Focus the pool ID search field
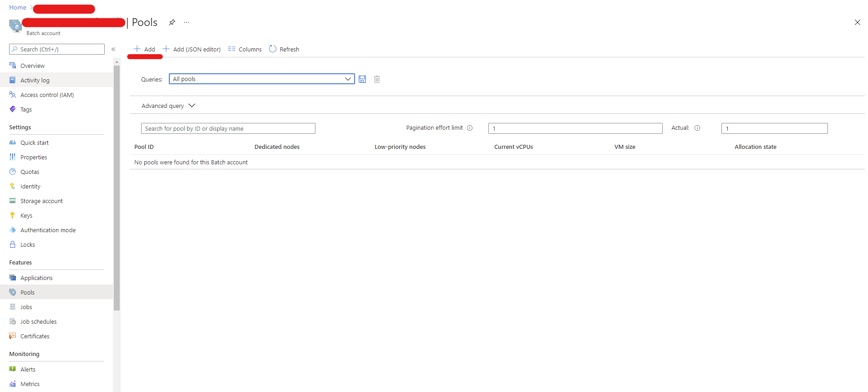The image size is (868, 392). click(x=228, y=128)
